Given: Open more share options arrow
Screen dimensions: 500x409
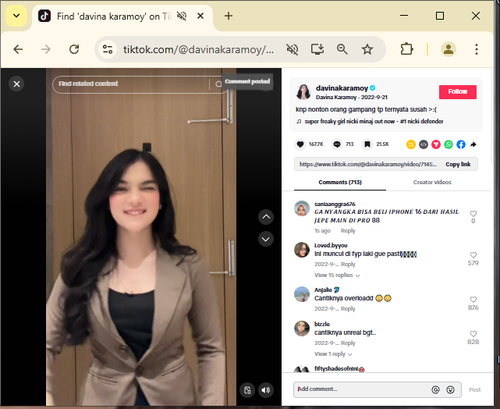Looking at the screenshot, I should (473, 144).
